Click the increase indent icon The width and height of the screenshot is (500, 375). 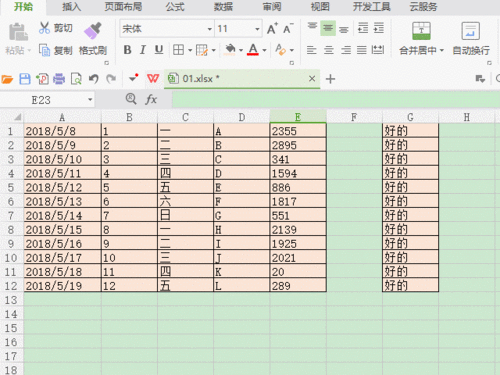pos(379,28)
